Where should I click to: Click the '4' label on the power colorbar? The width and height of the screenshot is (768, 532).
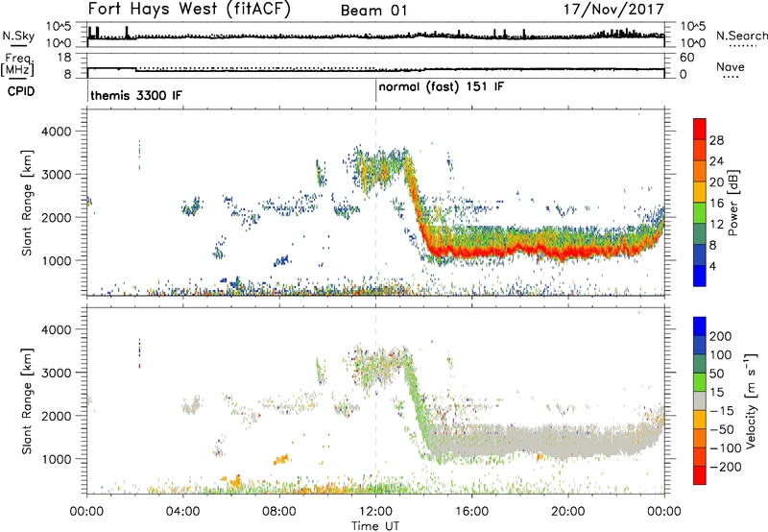pos(713,266)
